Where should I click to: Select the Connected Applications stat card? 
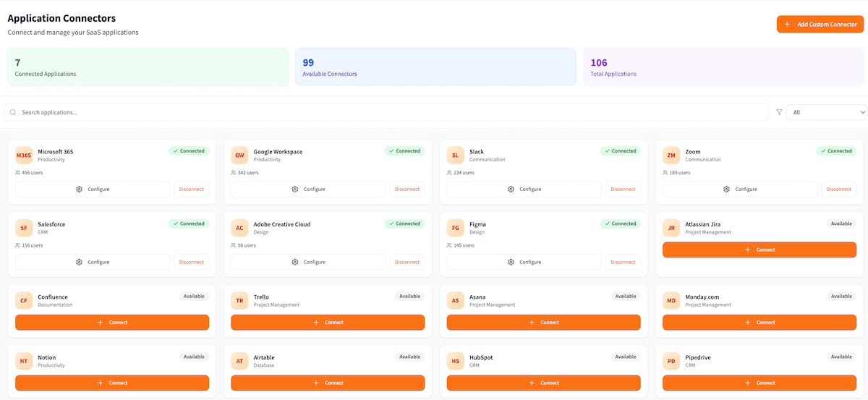(148, 67)
